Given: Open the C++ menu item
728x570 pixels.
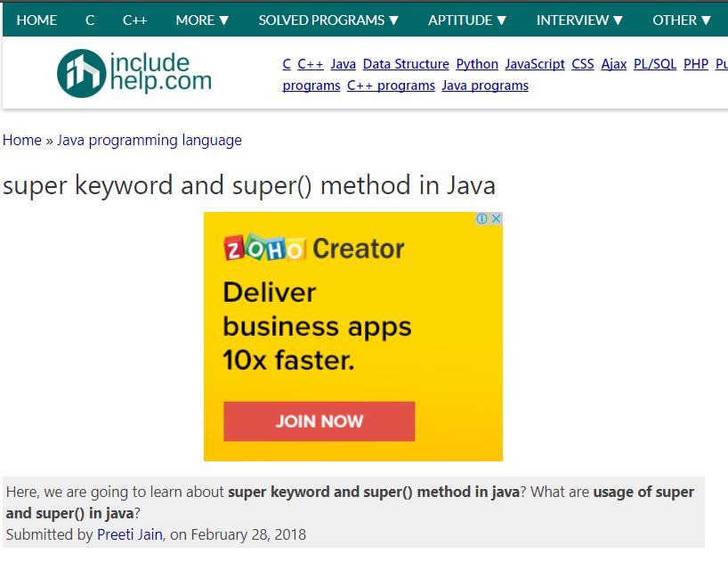Looking at the screenshot, I should [x=134, y=20].
